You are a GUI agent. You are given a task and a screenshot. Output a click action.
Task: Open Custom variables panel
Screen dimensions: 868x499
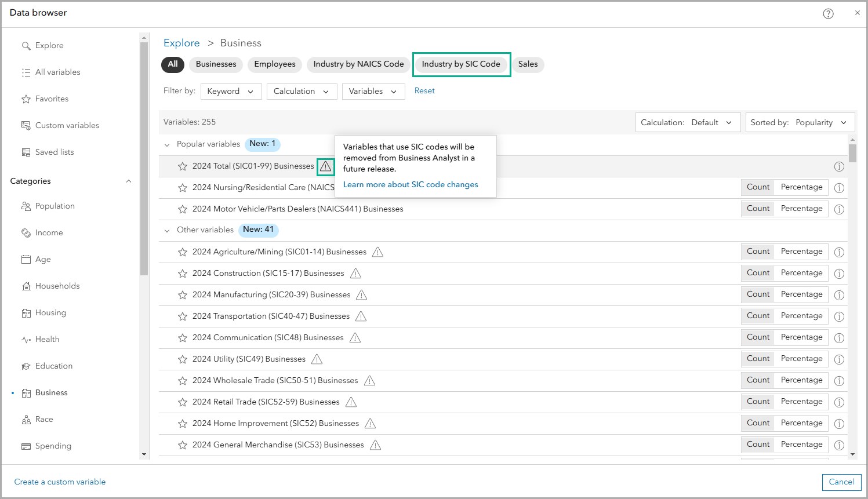pyautogui.click(x=26, y=125)
